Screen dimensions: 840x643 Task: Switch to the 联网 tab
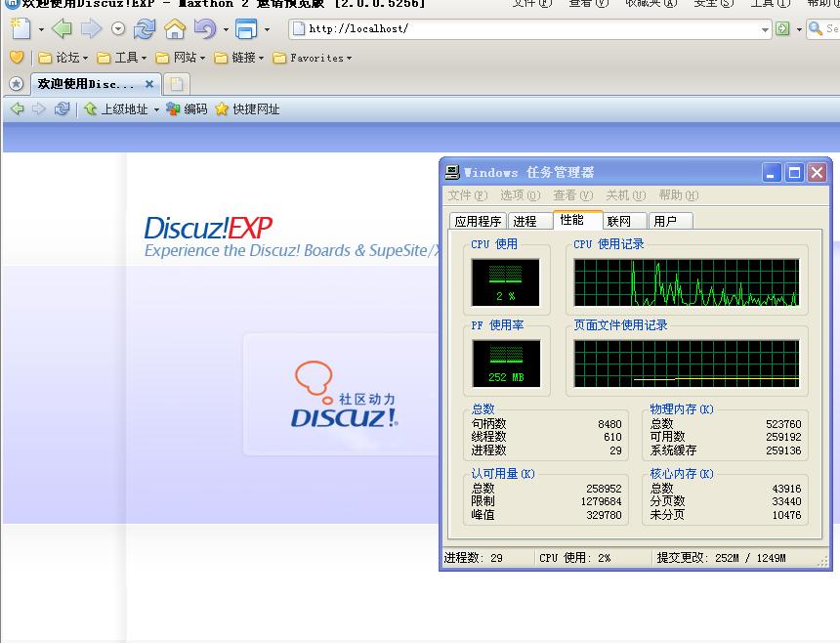(x=619, y=221)
